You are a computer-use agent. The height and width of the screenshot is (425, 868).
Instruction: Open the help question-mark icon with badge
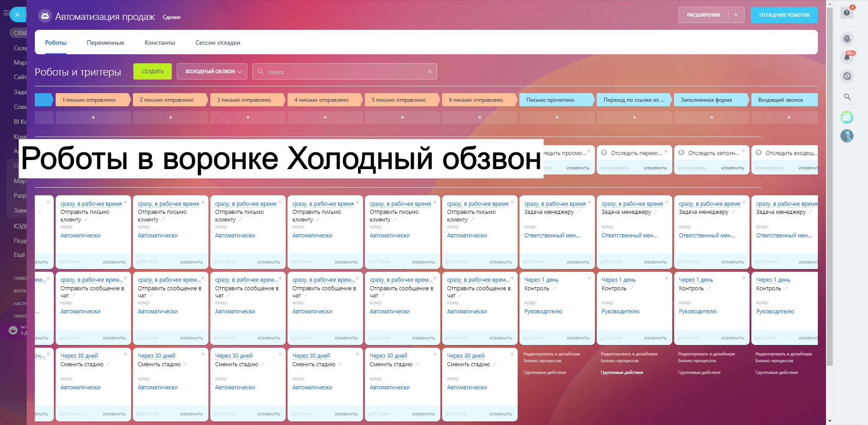[847, 13]
